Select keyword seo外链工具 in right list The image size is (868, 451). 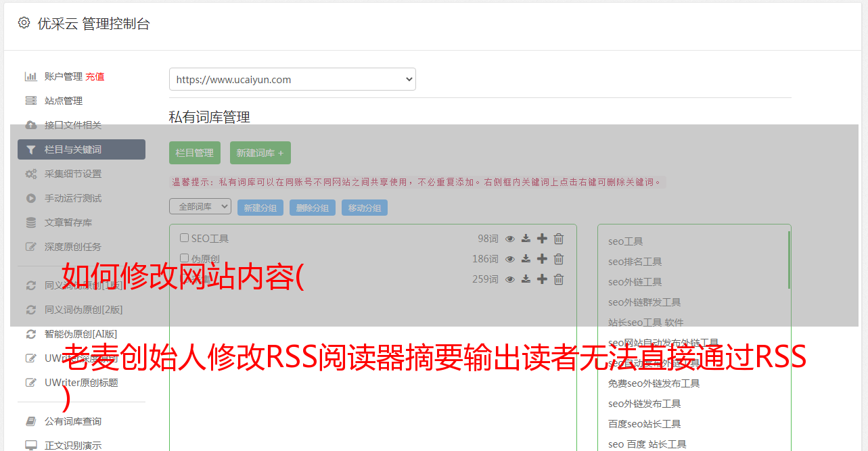pyautogui.click(x=635, y=282)
